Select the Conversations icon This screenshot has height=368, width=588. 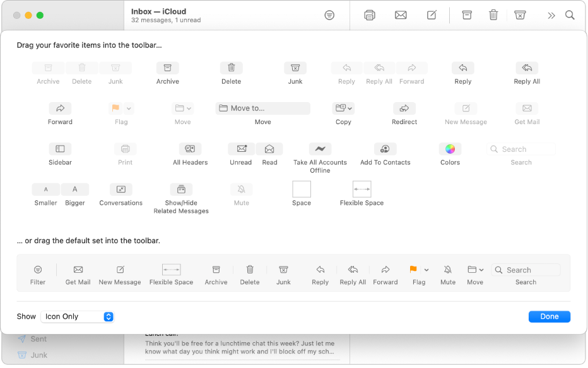121,189
